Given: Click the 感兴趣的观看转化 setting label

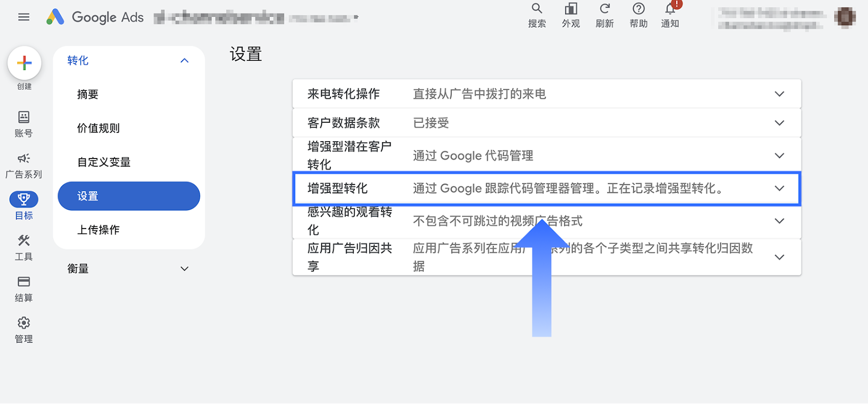Looking at the screenshot, I should click(349, 221).
